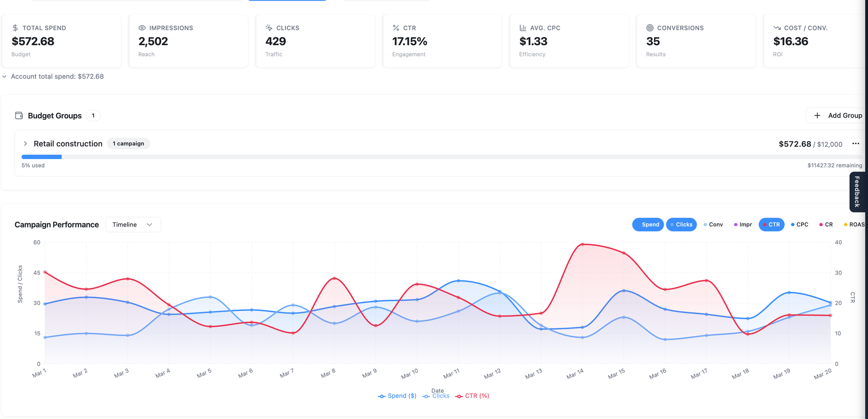Click the CTR (%) legend entry below chart
This screenshot has height=419, width=868.
(x=472, y=396)
